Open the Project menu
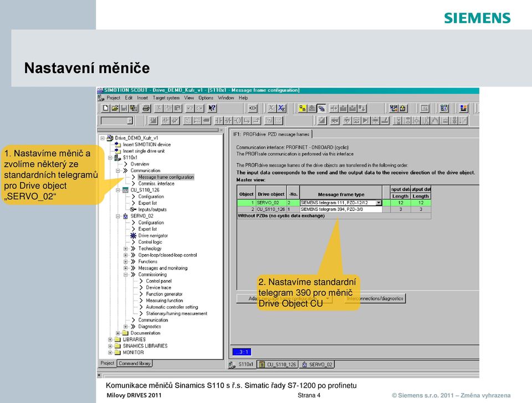The image size is (532, 403). coord(113,97)
